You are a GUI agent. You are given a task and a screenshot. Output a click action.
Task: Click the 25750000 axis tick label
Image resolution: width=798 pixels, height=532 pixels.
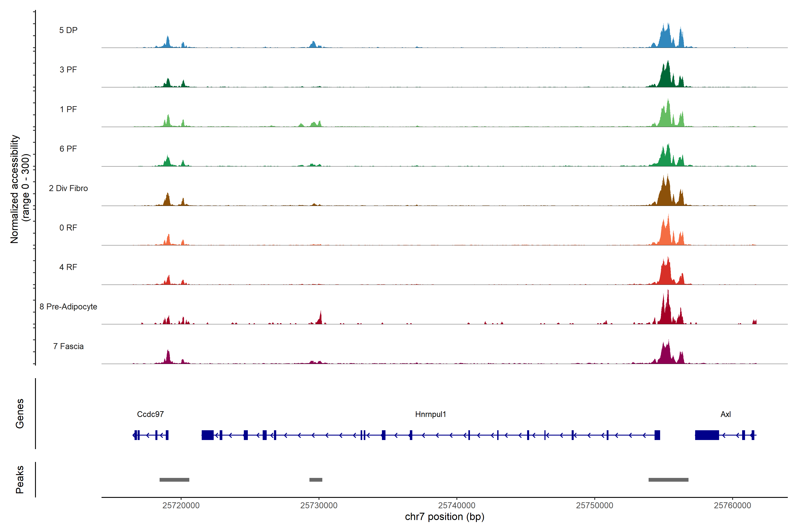click(595, 505)
